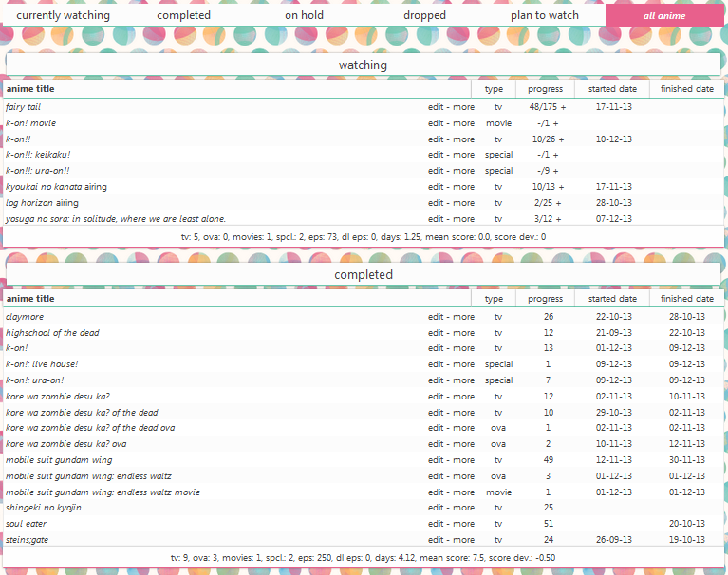The image size is (728, 575).
Task: Sort watching list by started date header
Action: 612,89
